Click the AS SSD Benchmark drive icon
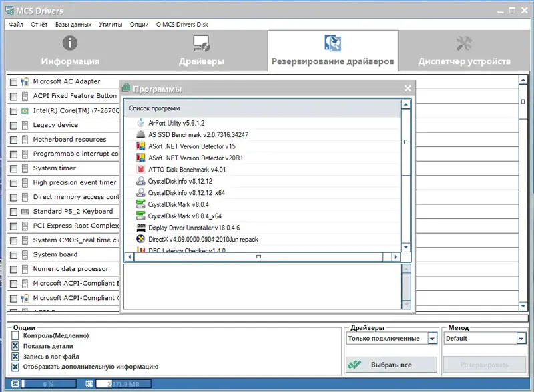Viewport: 534px width, 392px height. coord(140,134)
